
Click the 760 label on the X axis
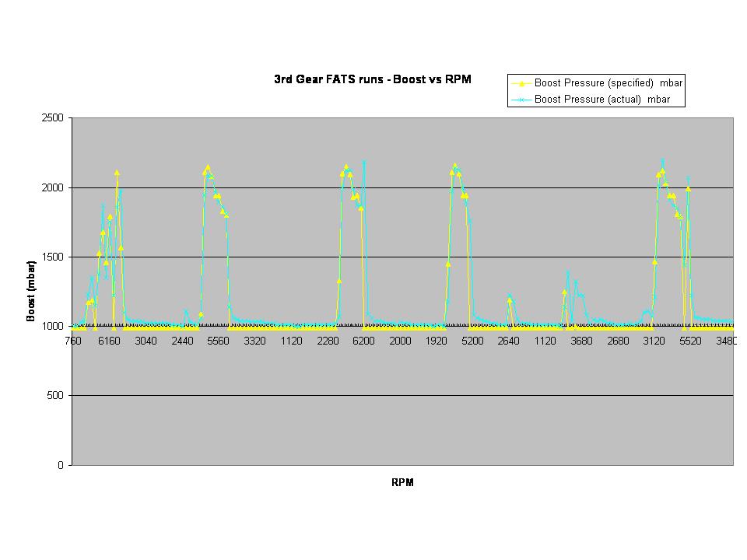tap(73, 341)
